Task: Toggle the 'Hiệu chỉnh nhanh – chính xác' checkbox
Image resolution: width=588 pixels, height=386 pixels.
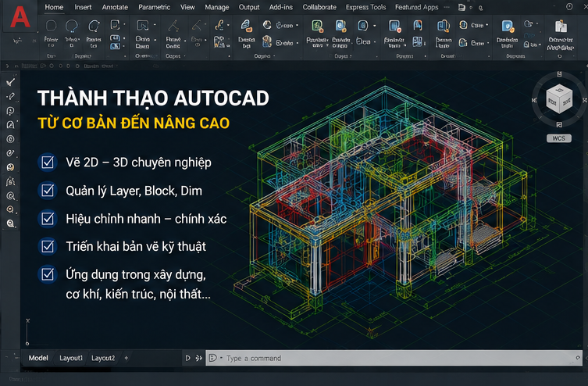Action: 48,219
